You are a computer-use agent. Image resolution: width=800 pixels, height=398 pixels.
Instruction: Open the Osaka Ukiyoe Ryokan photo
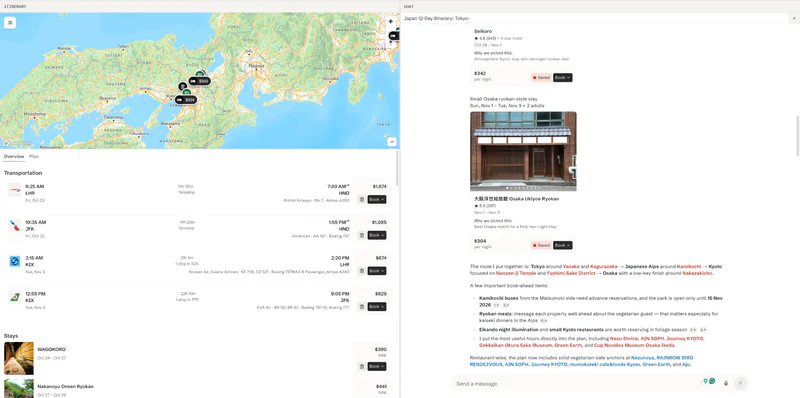point(523,152)
